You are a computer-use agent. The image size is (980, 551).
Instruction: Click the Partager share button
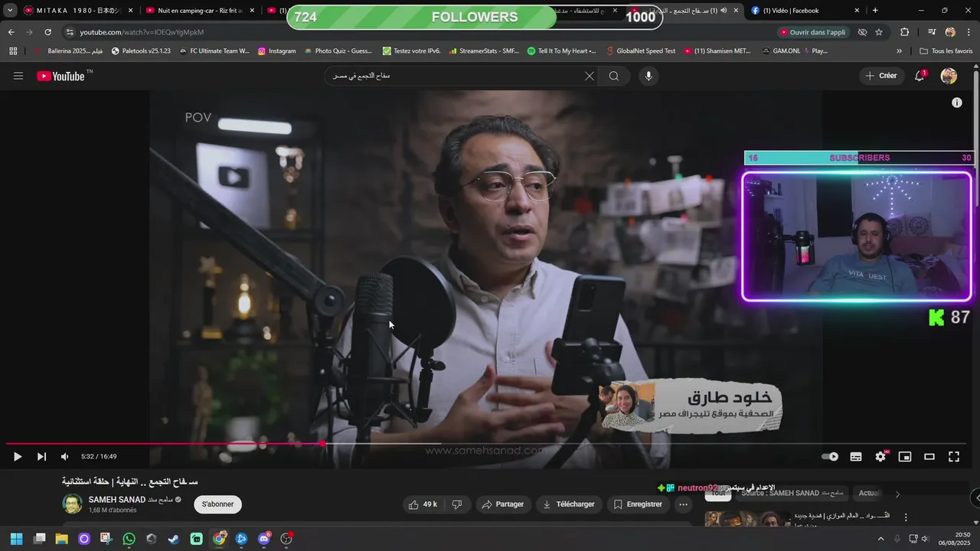(502, 504)
